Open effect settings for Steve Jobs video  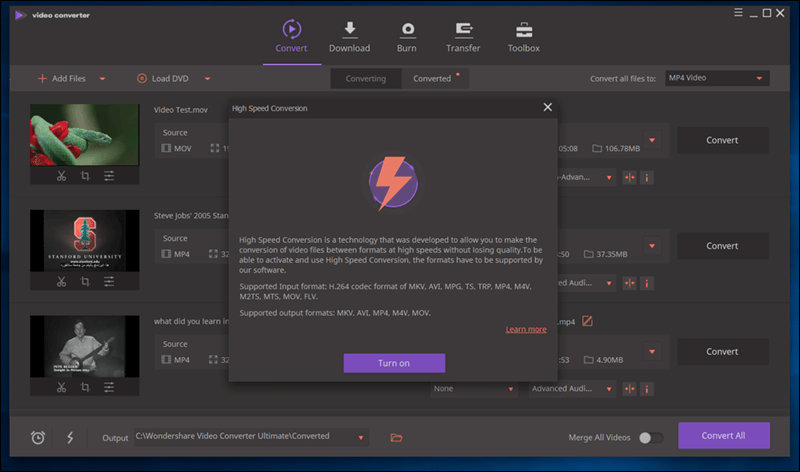[109, 282]
